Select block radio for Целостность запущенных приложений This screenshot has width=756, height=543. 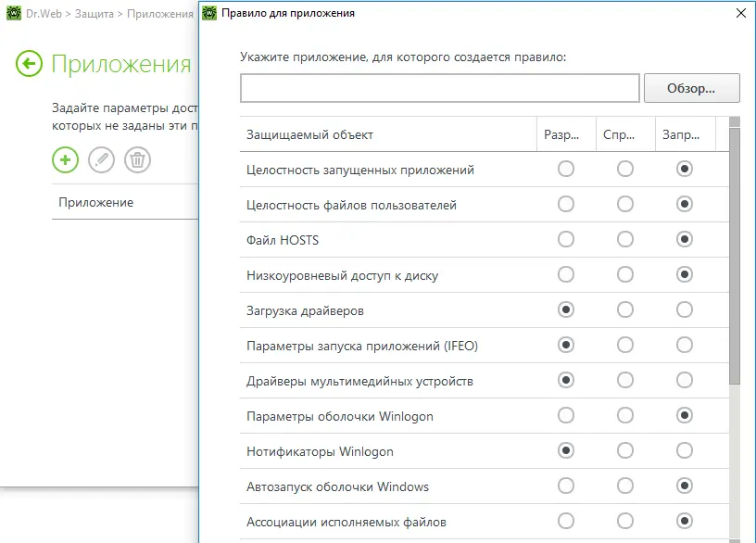[x=685, y=169]
